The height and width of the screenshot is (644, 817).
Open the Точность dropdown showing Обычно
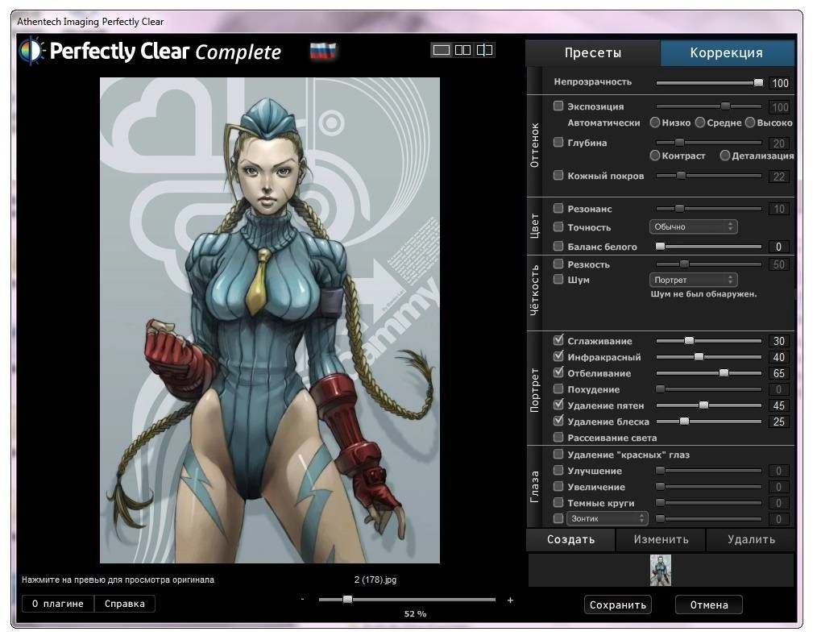click(694, 226)
